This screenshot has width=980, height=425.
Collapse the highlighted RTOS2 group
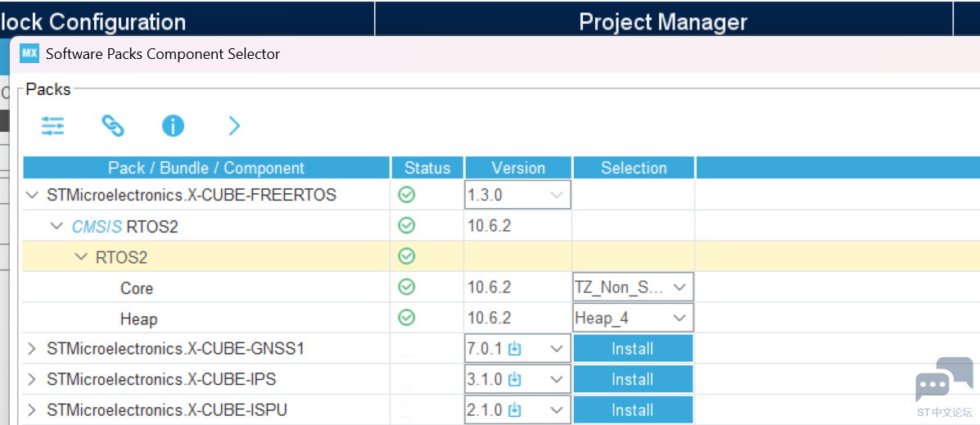(x=80, y=256)
